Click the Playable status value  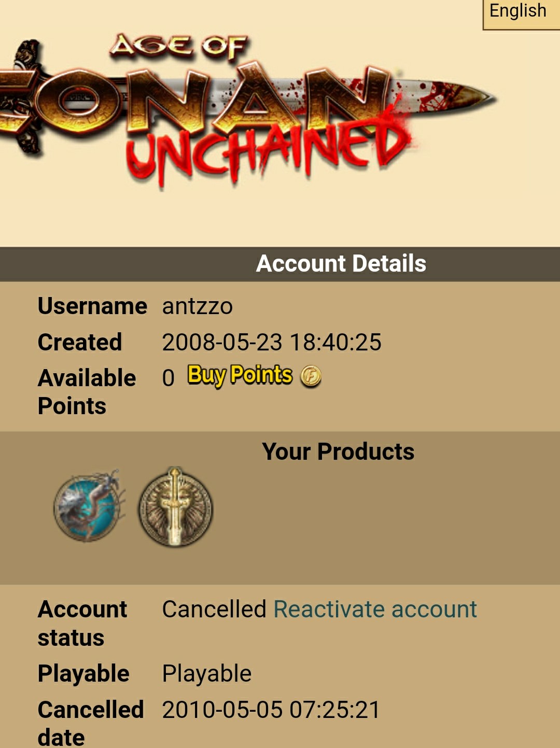pyautogui.click(x=207, y=674)
